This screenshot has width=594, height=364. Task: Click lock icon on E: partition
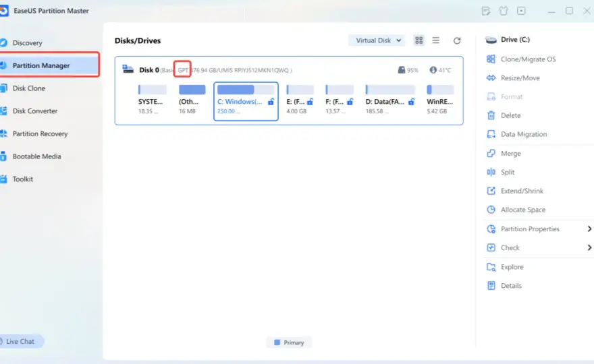(310, 101)
